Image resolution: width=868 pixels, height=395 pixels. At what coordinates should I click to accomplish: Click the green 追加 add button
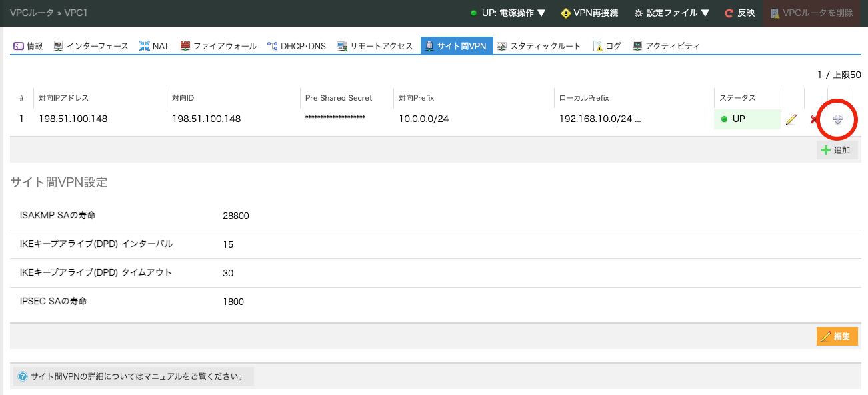(x=837, y=150)
